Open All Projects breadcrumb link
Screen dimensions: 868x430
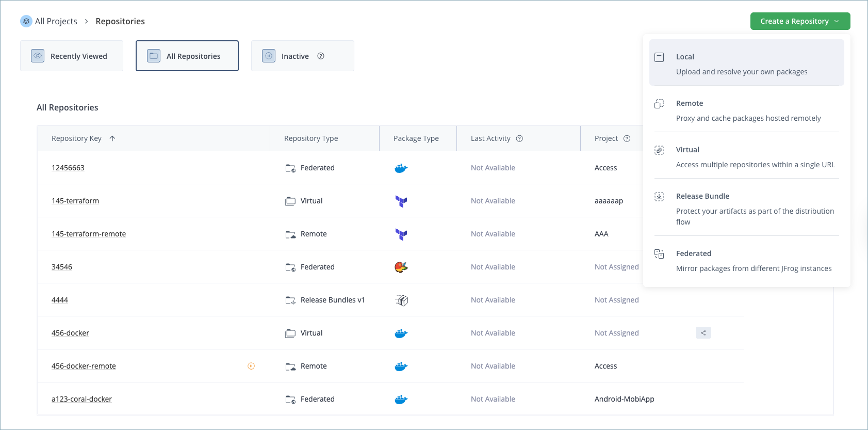coord(56,21)
